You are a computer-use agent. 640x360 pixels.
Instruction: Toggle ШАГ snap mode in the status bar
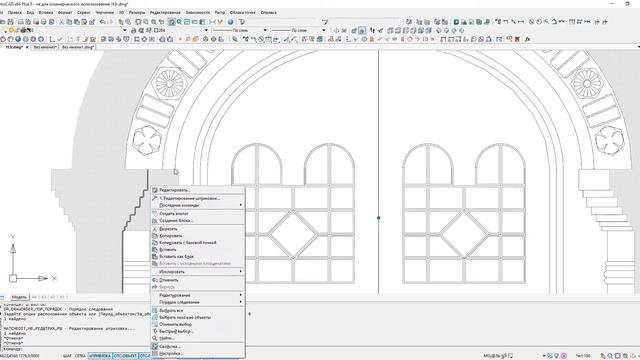coord(67,356)
